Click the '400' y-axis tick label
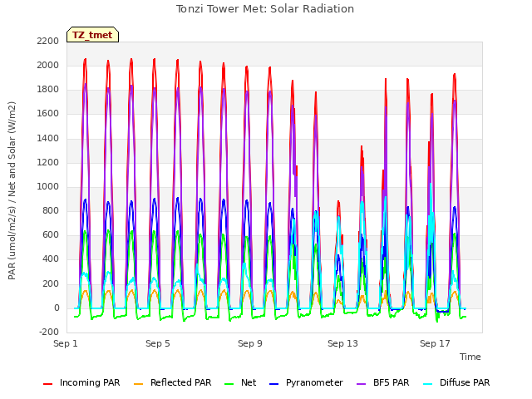 [x=51, y=259]
